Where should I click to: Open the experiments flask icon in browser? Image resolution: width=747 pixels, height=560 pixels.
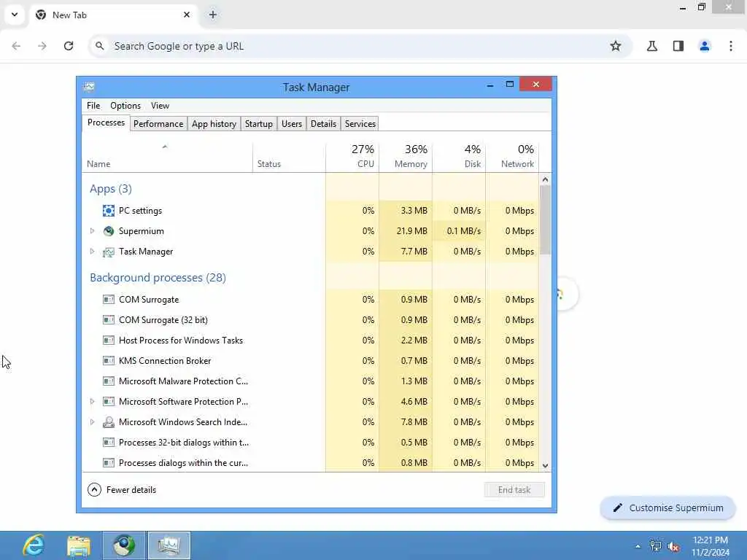click(652, 46)
